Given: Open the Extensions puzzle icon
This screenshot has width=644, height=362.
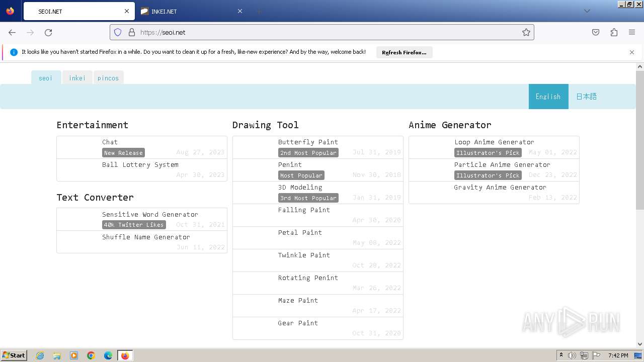Looking at the screenshot, I should click(x=614, y=32).
